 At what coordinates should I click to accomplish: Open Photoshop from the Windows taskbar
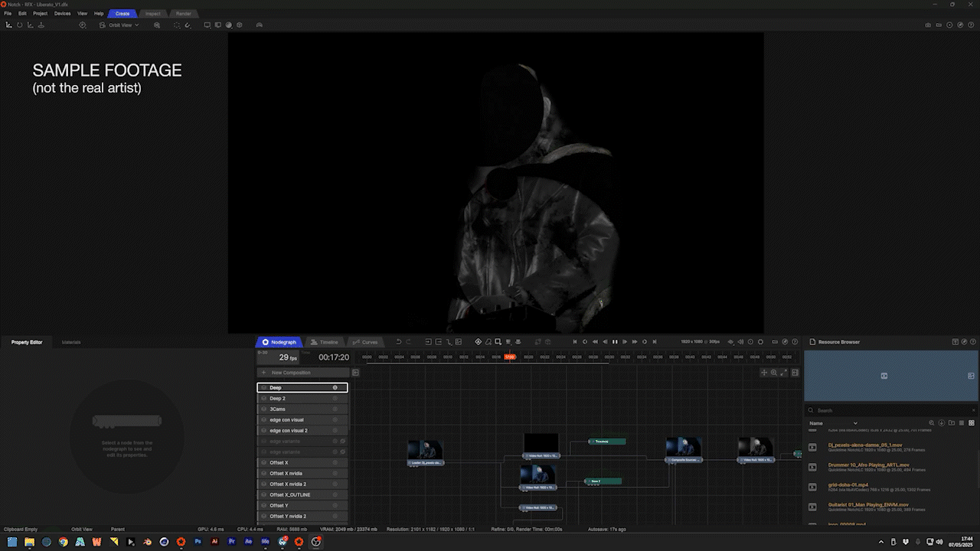[x=198, y=542]
